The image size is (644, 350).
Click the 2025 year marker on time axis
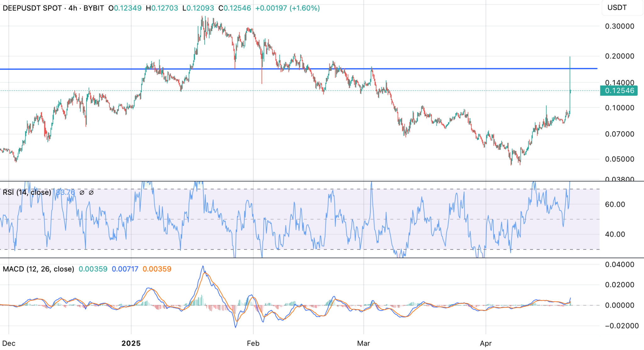[131, 343]
